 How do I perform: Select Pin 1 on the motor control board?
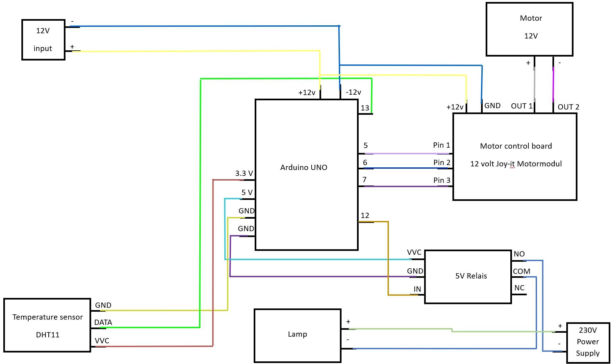point(441,145)
